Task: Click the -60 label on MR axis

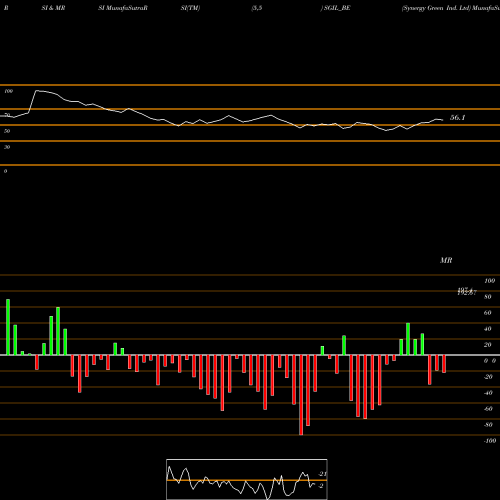Action: coord(488,409)
